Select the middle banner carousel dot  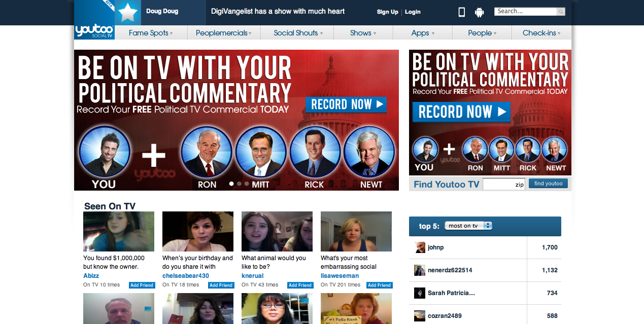[x=240, y=184]
